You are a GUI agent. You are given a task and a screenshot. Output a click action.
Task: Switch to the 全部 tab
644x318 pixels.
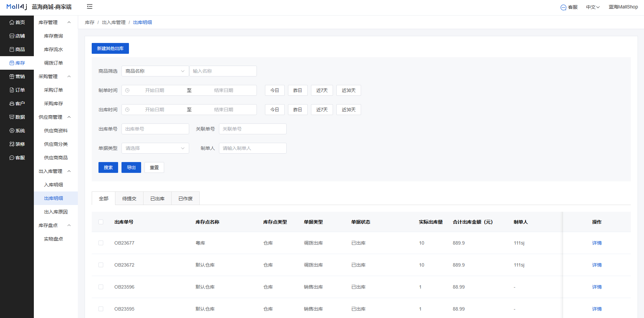104,199
